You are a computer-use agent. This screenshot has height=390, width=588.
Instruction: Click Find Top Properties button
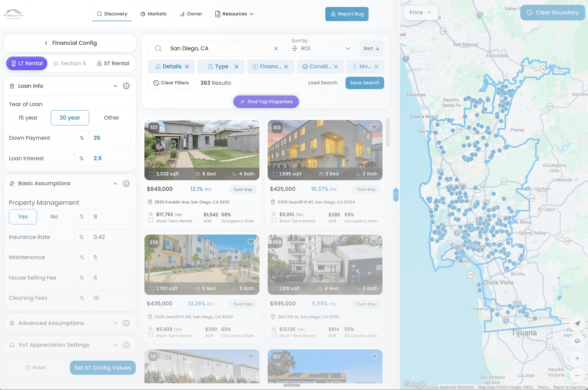(266, 102)
